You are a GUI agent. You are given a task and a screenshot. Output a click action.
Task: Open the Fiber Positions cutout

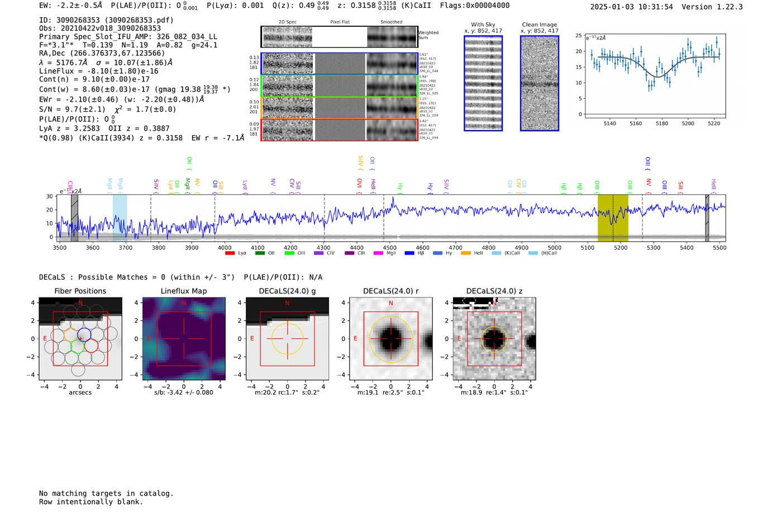coord(80,338)
